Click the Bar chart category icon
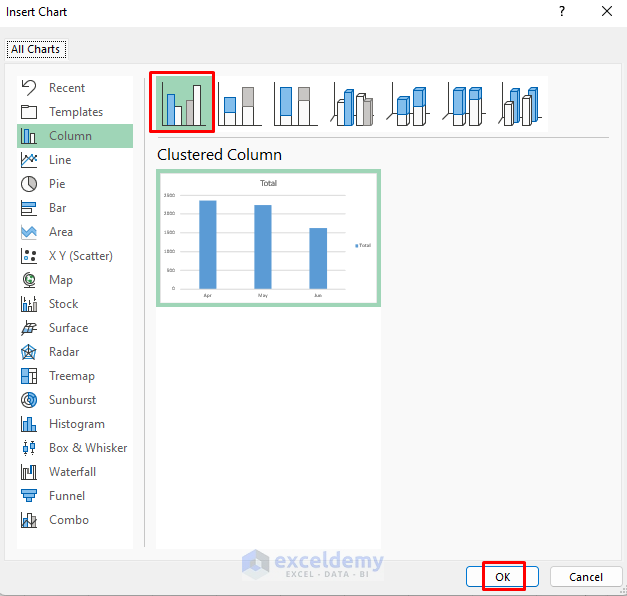 coord(29,208)
